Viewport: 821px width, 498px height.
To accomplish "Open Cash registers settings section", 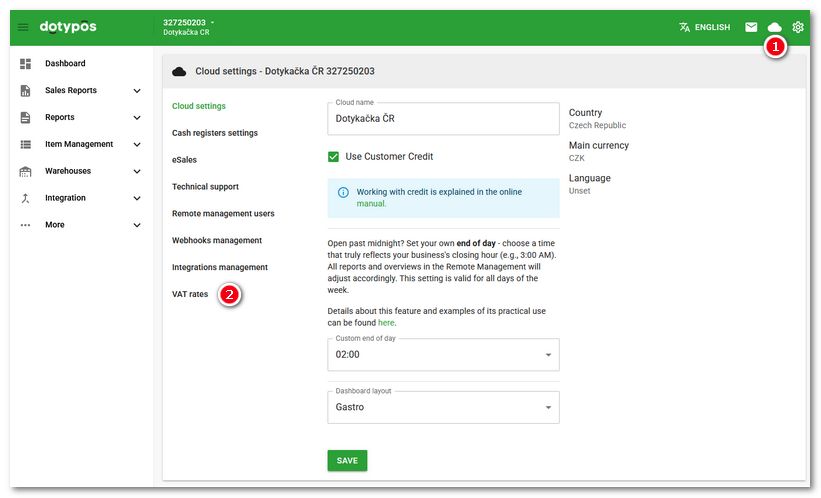I will click(215, 133).
